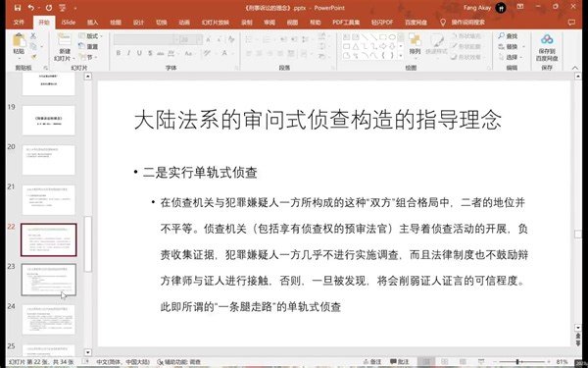Image resolution: width=588 pixels, height=368 pixels.
Task: Toggle bold formatting
Action: point(119,53)
